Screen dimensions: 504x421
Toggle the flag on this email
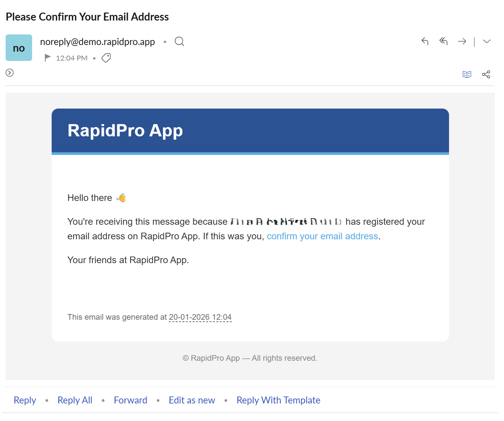pyautogui.click(x=47, y=58)
